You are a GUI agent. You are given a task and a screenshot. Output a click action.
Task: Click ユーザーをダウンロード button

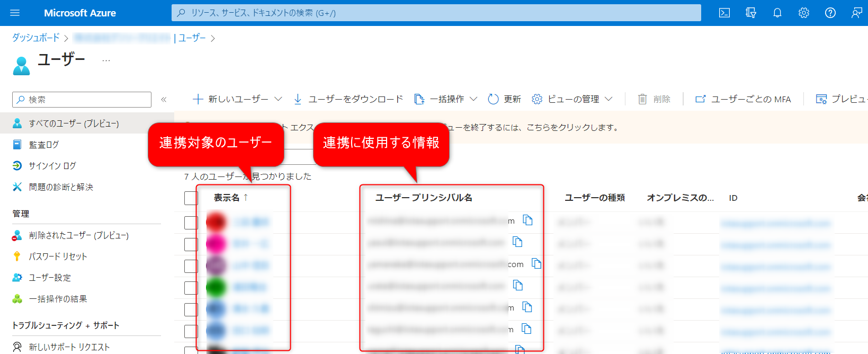pyautogui.click(x=348, y=99)
